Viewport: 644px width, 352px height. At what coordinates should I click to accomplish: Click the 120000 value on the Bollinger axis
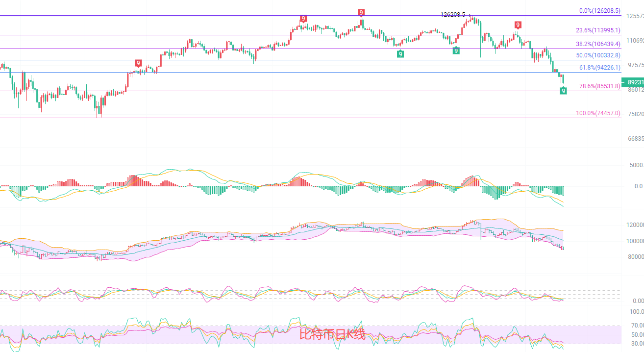(x=635, y=225)
